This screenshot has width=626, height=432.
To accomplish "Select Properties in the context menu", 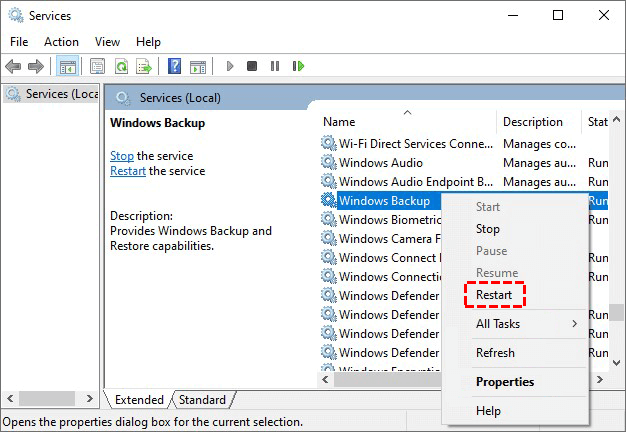I will [504, 382].
